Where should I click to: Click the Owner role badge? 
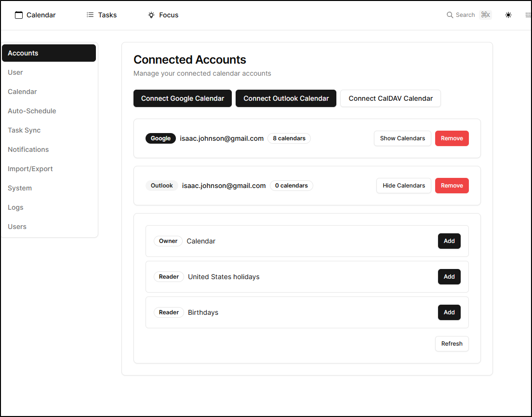point(168,241)
